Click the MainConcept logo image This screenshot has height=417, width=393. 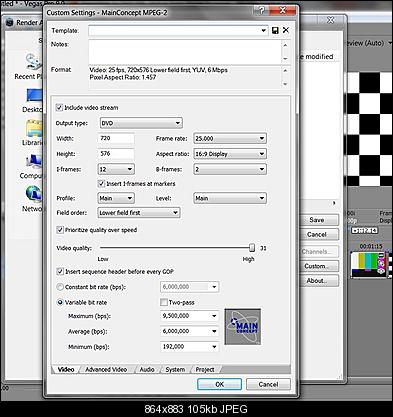(x=243, y=327)
